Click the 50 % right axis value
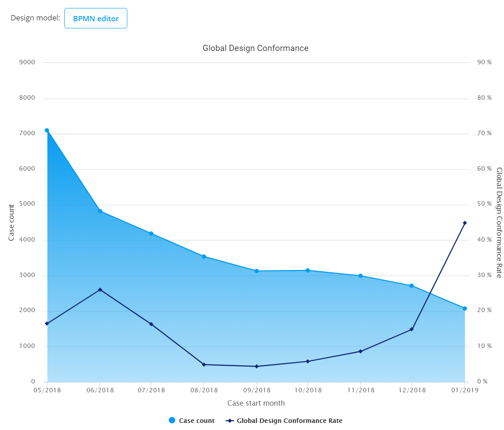This screenshot has width=504, height=430. click(484, 204)
